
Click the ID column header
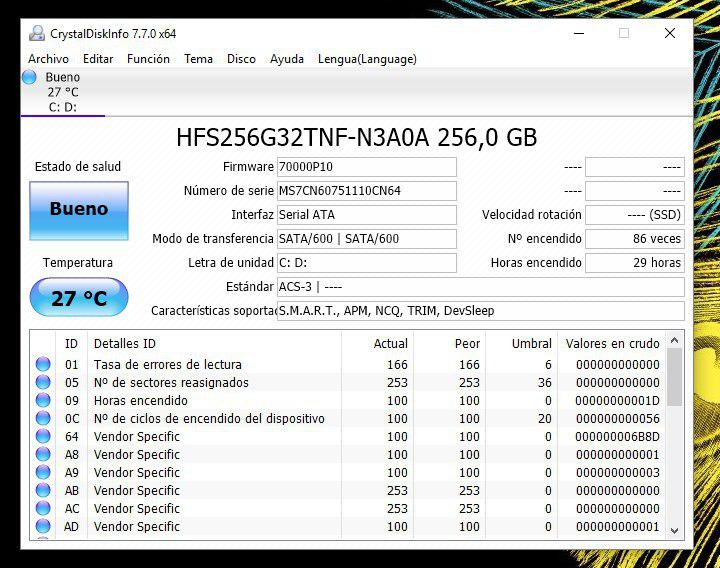(71, 343)
